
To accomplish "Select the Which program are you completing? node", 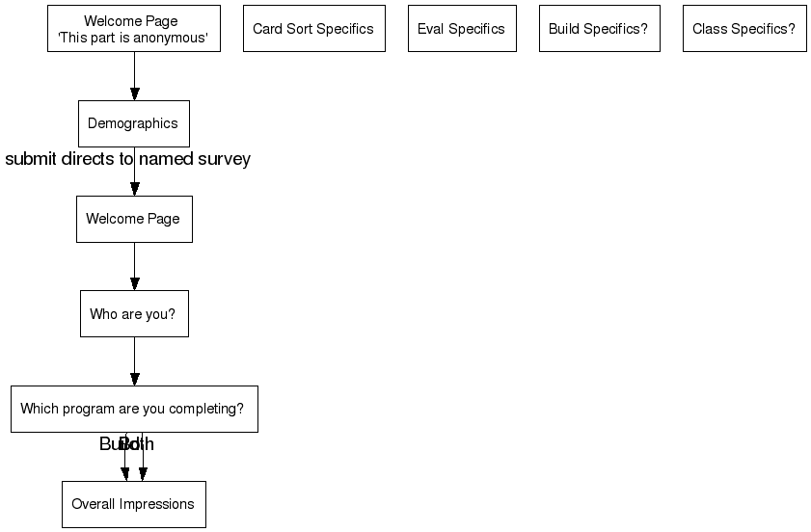I will tap(133, 409).
